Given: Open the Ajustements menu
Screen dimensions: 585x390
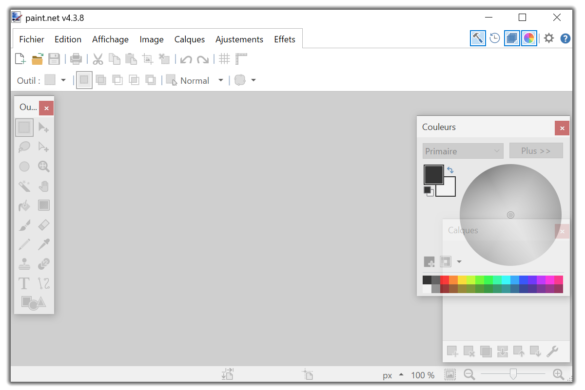Looking at the screenshot, I should point(239,39).
